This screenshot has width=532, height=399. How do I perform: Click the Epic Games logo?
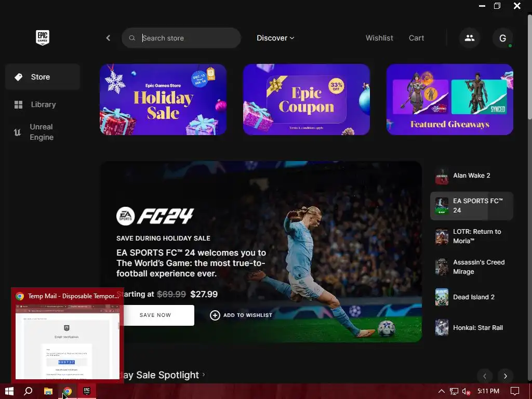coord(43,37)
